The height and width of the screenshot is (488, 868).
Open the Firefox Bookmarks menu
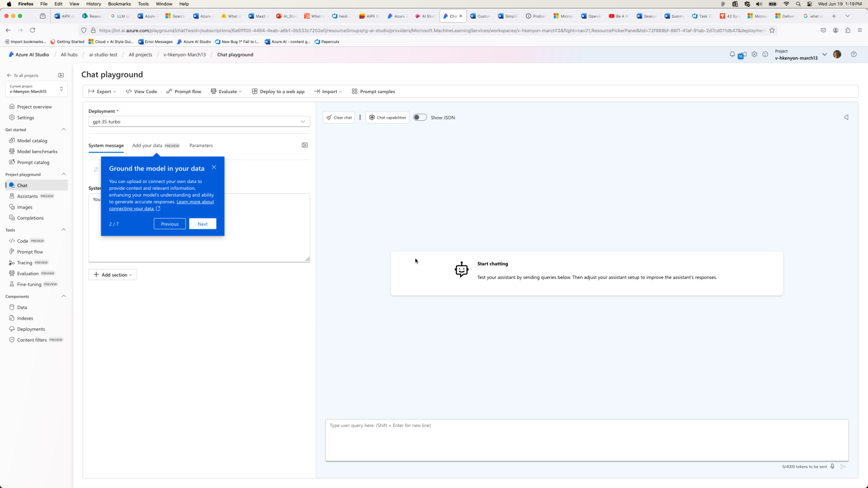pyautogui.click(x=119, y=3)
